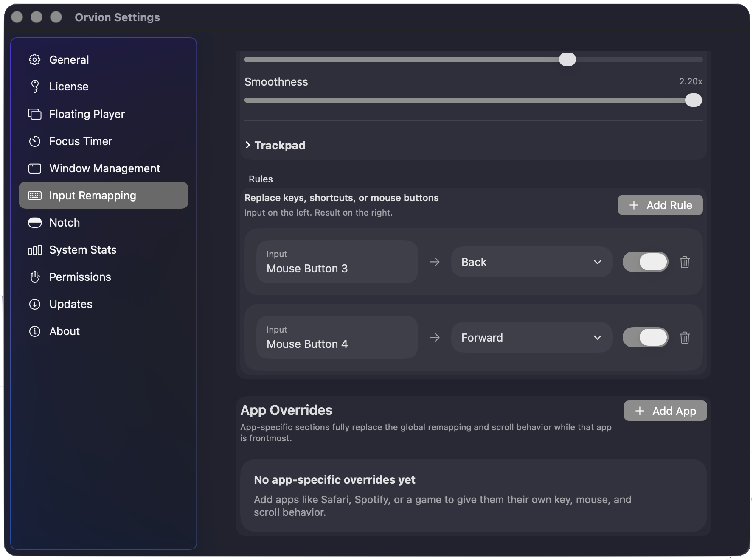Click the Orvion Settings window title

[x=117, y=17]
